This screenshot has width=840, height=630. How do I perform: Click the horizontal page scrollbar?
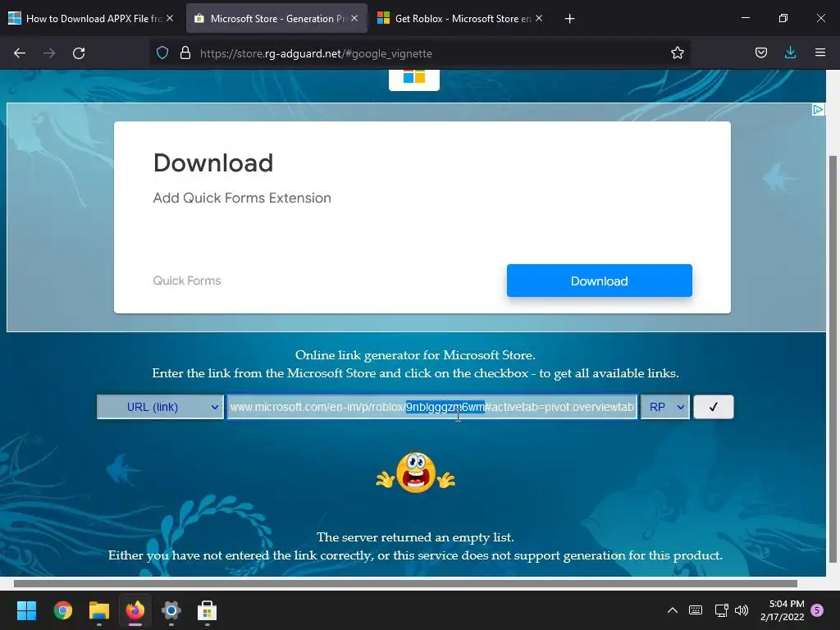(x=405, y=583)
